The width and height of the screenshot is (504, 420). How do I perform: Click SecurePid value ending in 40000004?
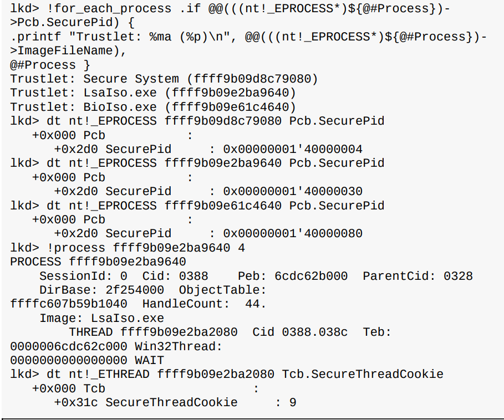293,149
